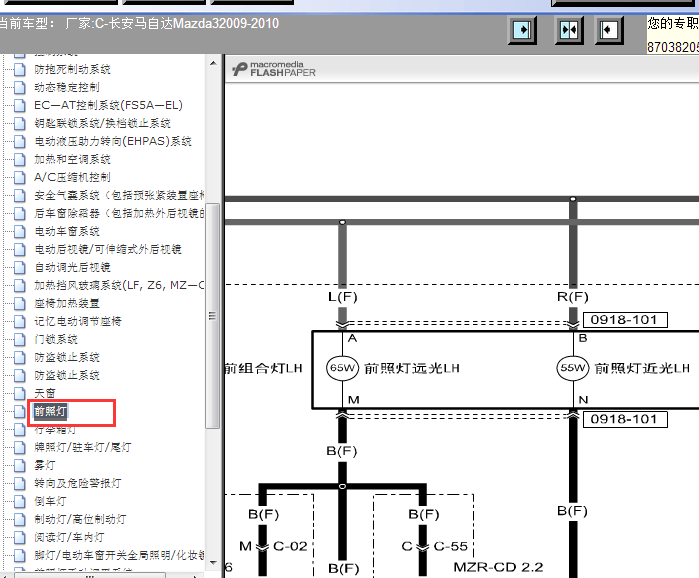Select 加热和空调系统 entry
This screenshot has width=699, height=578.
tap(72, 159)
